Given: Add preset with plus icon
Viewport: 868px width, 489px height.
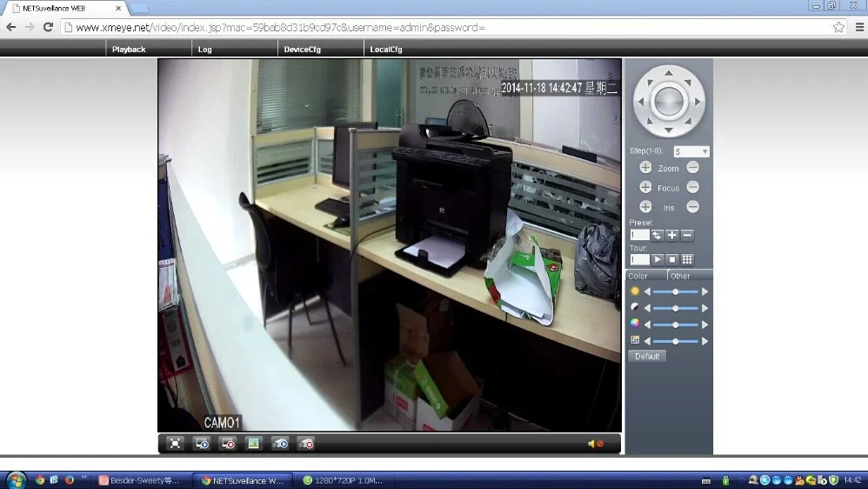Looking at the screenshot, I should point(671,235).
